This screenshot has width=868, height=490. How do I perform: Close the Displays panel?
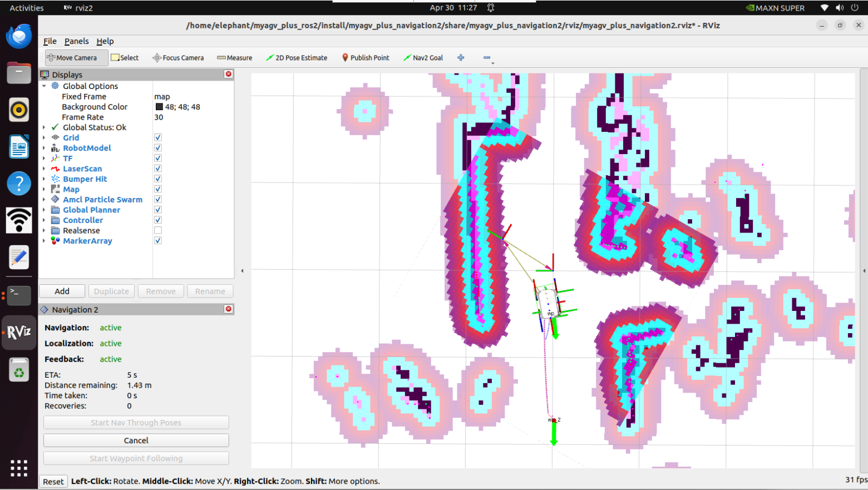click(228, 74)
